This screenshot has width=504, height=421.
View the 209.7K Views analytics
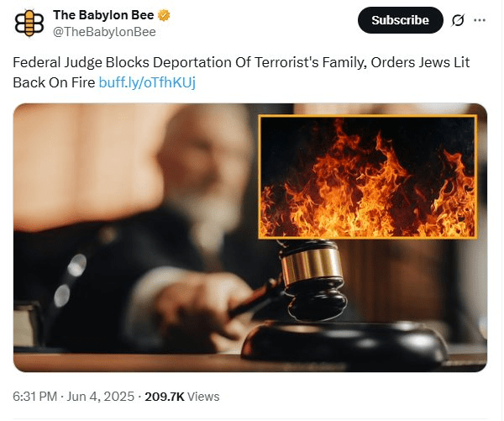pos(182,397)
